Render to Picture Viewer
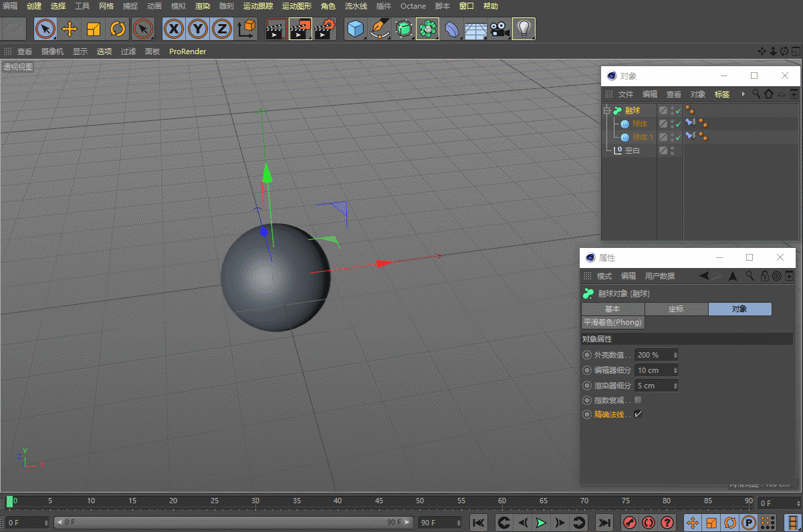The height and width of the screenshot is (532, 803). [x=300, y=29]
